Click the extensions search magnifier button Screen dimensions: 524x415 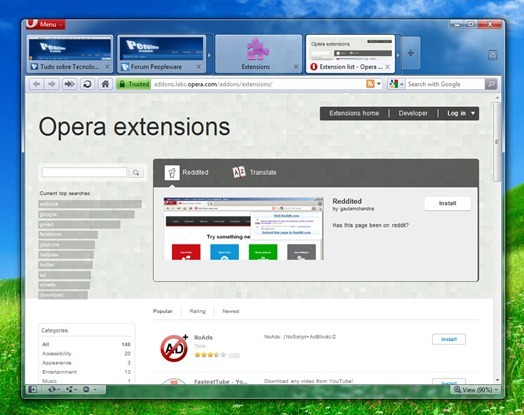pos(136,172)
